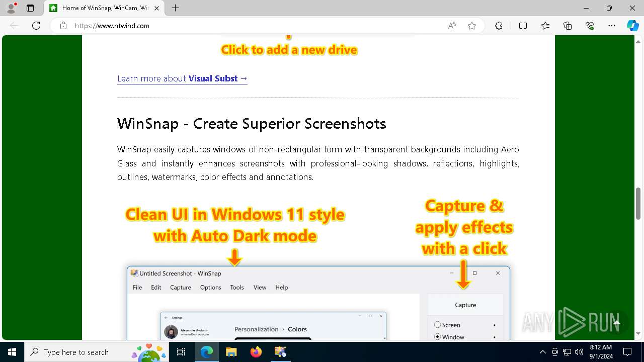Open the WinSnap taskbar app icon

(280, 352)
